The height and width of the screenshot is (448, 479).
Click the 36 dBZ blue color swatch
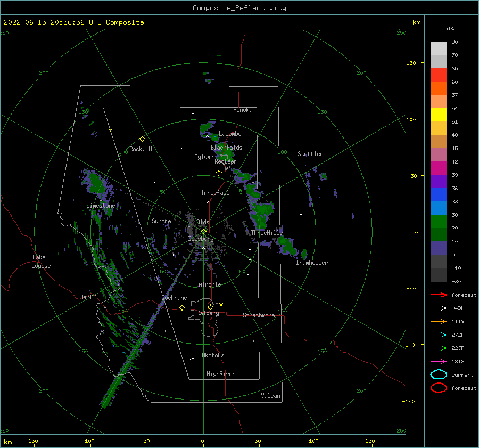pyautogui.click(x=439, y=194)
